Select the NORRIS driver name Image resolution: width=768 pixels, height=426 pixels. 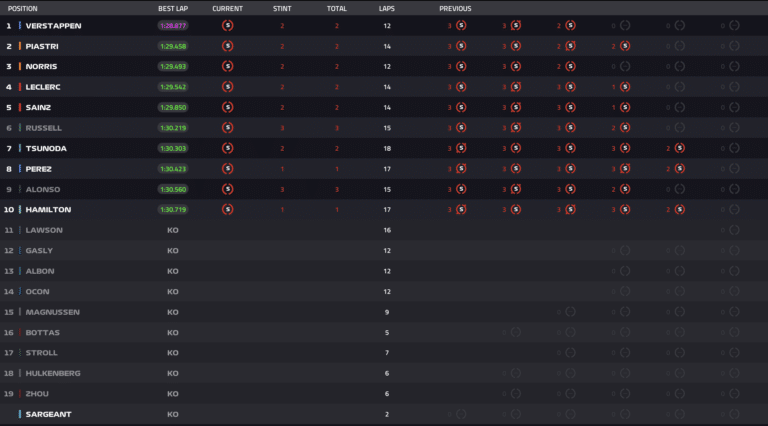point(41,67)
